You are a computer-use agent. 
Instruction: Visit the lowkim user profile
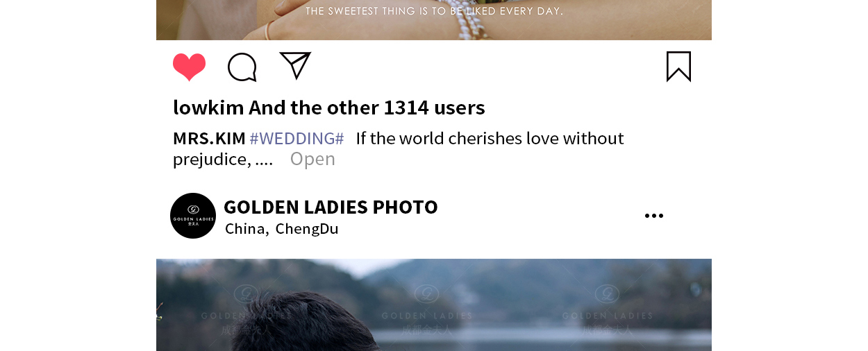208,108
